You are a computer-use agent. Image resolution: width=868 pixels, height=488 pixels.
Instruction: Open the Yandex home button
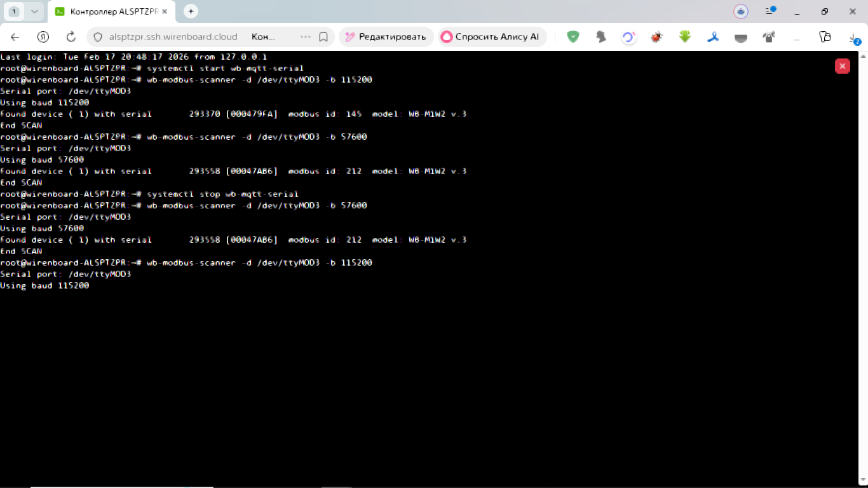coord(43,37)
